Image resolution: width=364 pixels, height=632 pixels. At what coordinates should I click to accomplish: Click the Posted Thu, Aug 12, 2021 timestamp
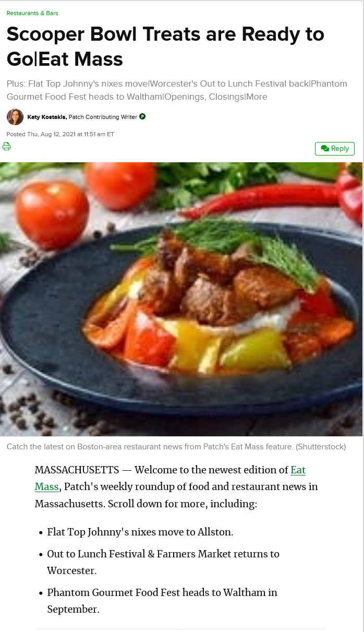click(x=60, y=134)
